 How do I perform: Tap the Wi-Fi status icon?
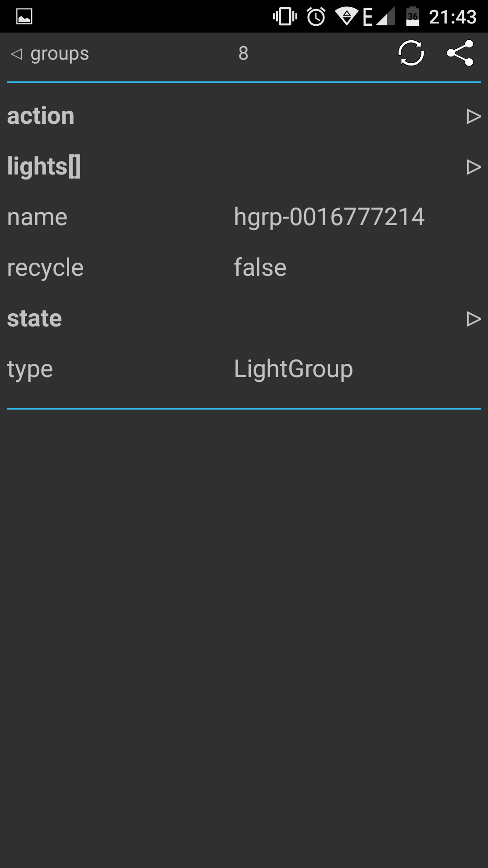pos(347,16)
